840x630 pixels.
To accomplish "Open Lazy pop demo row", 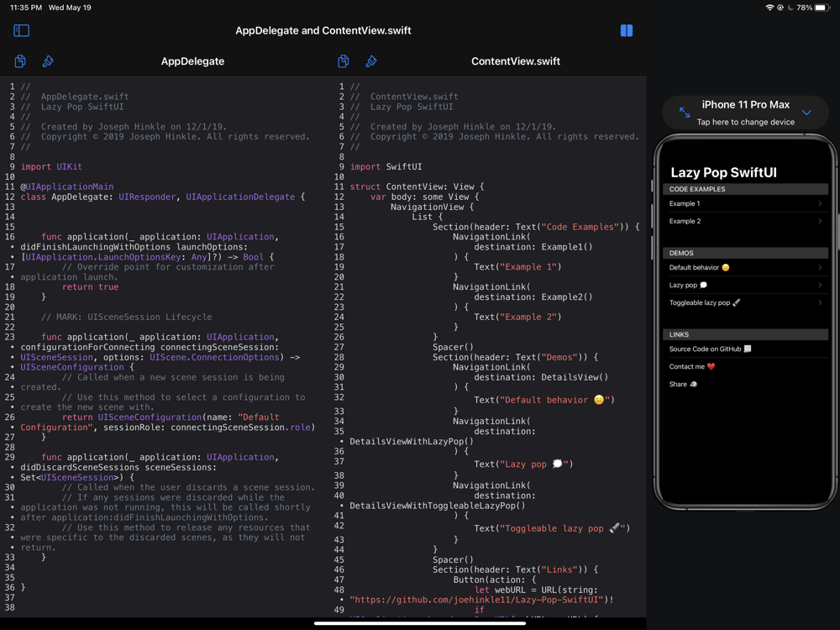I will point(745,285).
